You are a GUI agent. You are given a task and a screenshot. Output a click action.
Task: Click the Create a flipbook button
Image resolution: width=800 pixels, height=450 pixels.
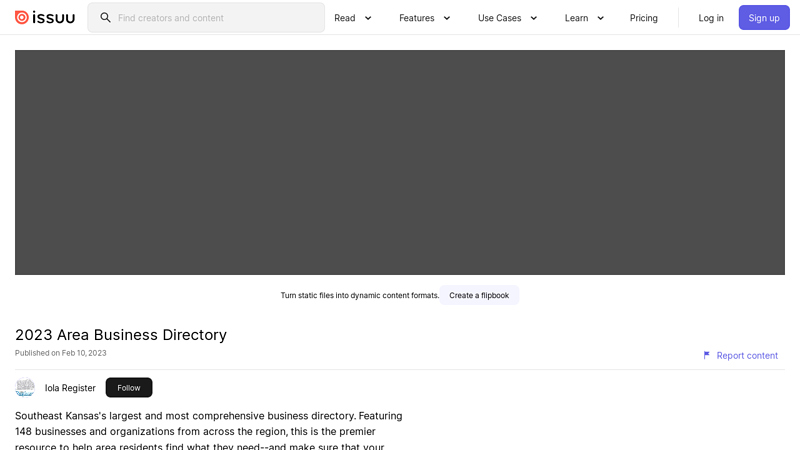point(479,295)
